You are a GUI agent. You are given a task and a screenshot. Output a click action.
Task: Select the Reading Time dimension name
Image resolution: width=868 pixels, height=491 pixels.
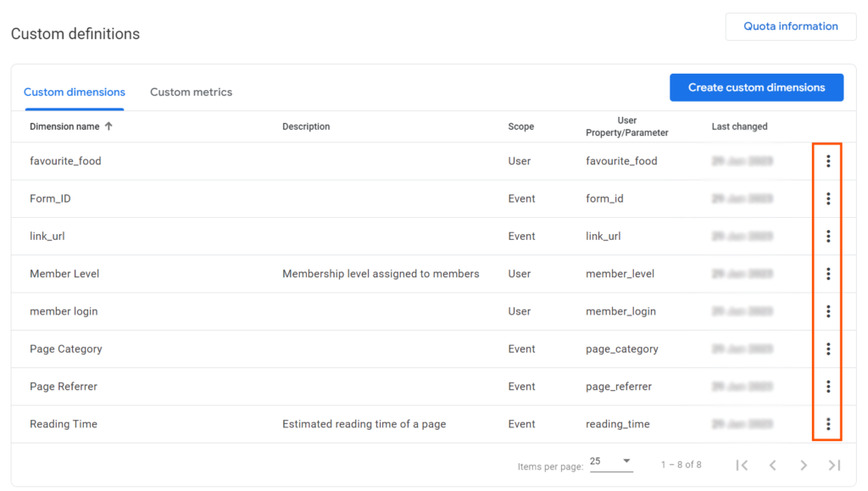click(x=63, y=424)
